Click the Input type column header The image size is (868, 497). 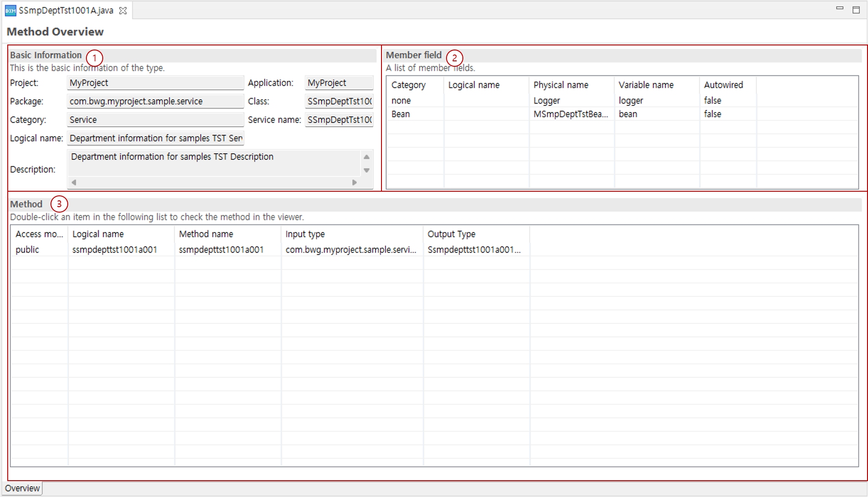pyautogui.click(x=305, y=234)
